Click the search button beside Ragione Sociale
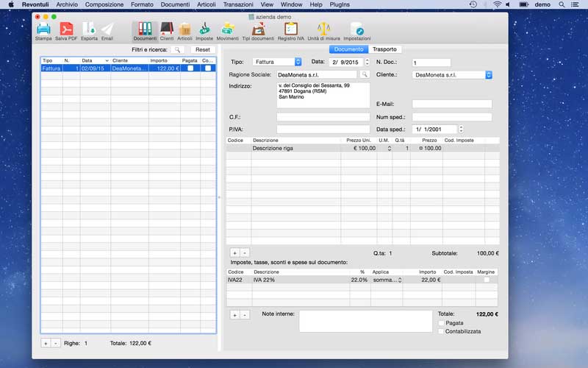The width and height of the screenshot is (588, 368). [x=364, y=74]
